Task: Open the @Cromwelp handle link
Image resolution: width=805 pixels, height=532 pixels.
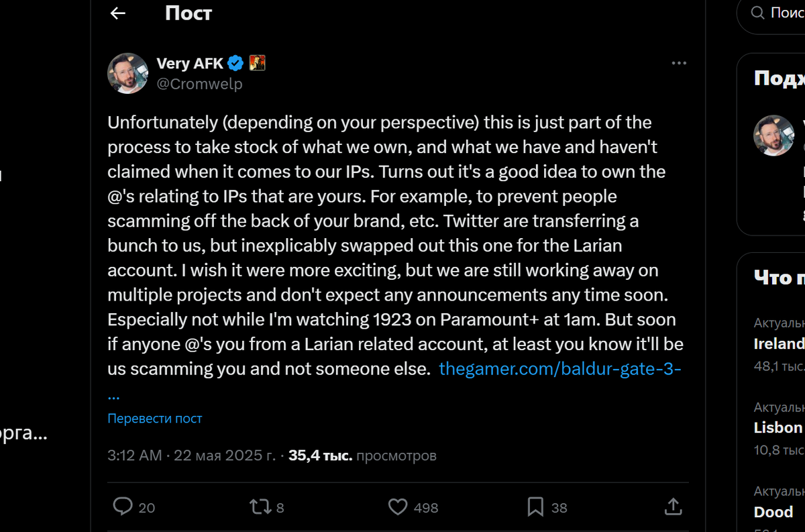Action: point(199,84)
